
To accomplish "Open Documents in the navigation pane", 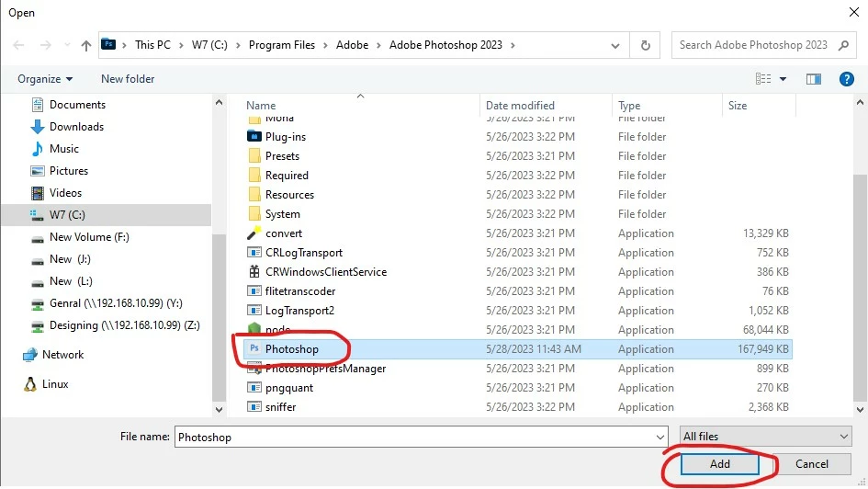I will (77, 105).
